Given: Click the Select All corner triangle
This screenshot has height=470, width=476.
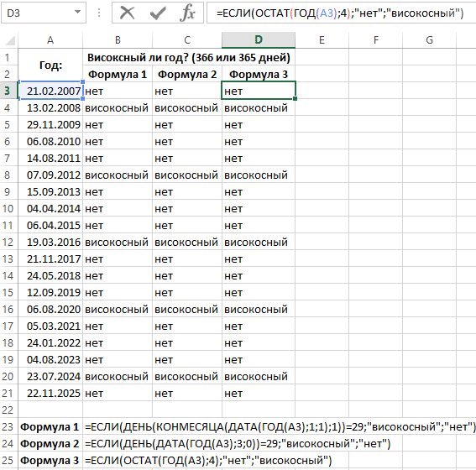Looking at the screenshot, I should (10, 40).
